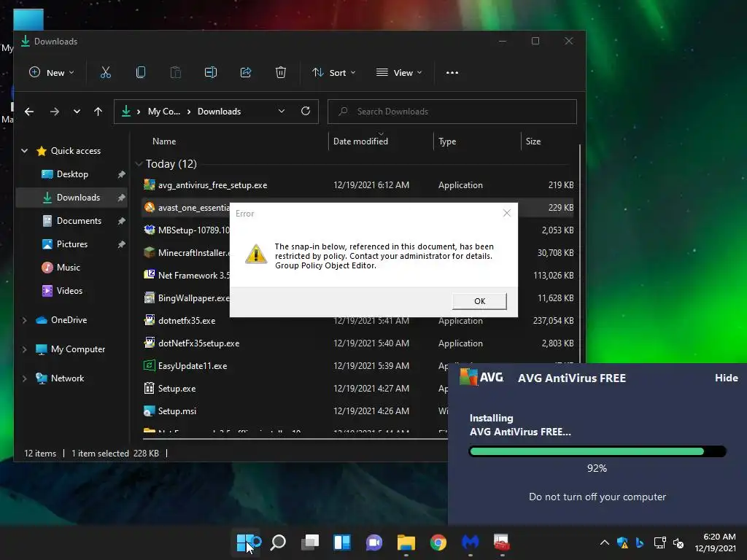Screen dimensions: 747x560
Task: Open Malwarebytes icon on taskbar
Action: tap(471, 542)
